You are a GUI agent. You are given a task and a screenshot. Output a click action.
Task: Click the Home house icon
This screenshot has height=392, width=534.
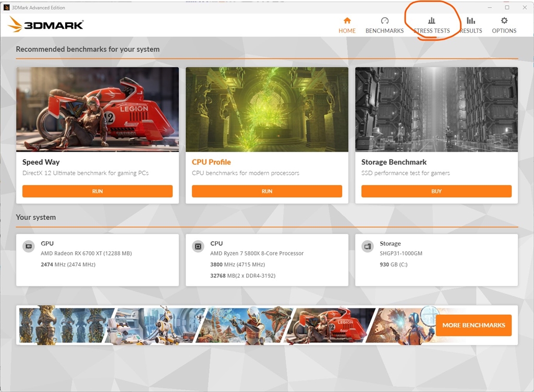[347, 20]
